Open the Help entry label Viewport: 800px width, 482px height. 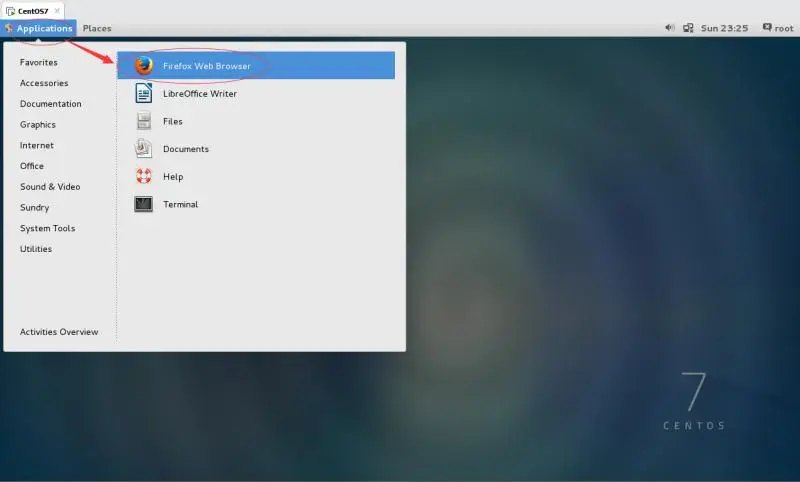tap(173, 176)
